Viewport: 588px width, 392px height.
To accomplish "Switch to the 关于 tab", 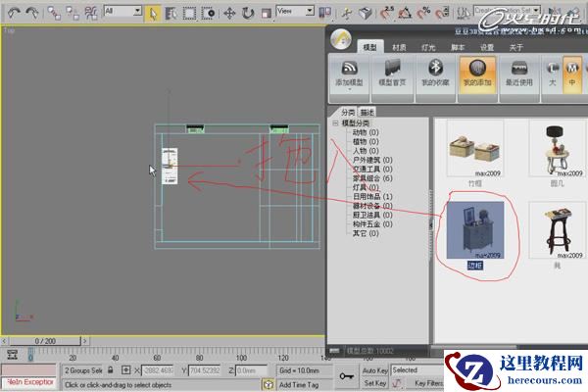I will [516, 47].
